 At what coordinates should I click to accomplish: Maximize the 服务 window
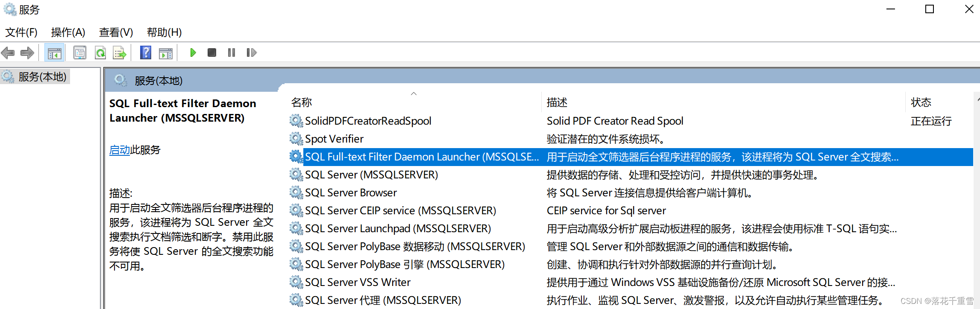pos(930,9)
